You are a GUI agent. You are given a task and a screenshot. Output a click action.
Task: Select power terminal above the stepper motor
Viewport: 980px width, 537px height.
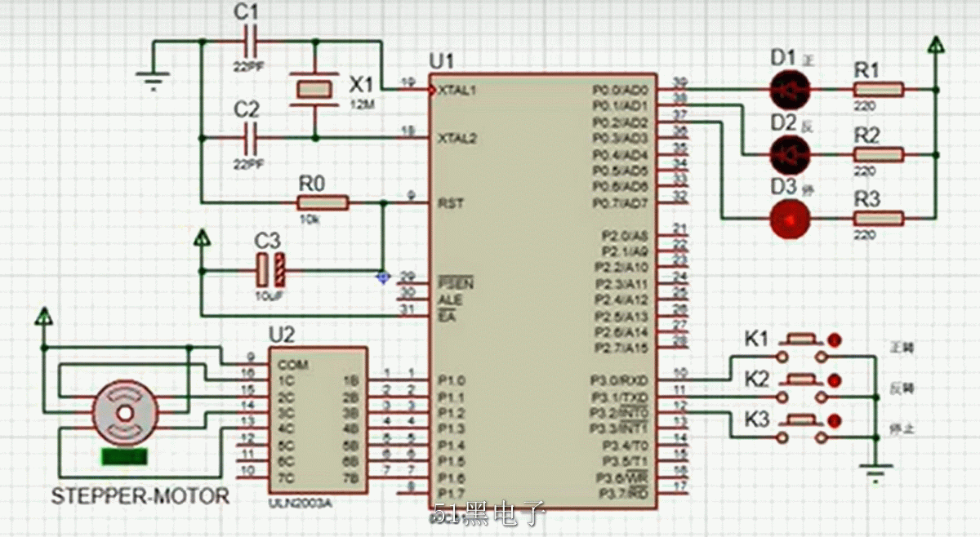pyautogui.click(x=46, y=317)
